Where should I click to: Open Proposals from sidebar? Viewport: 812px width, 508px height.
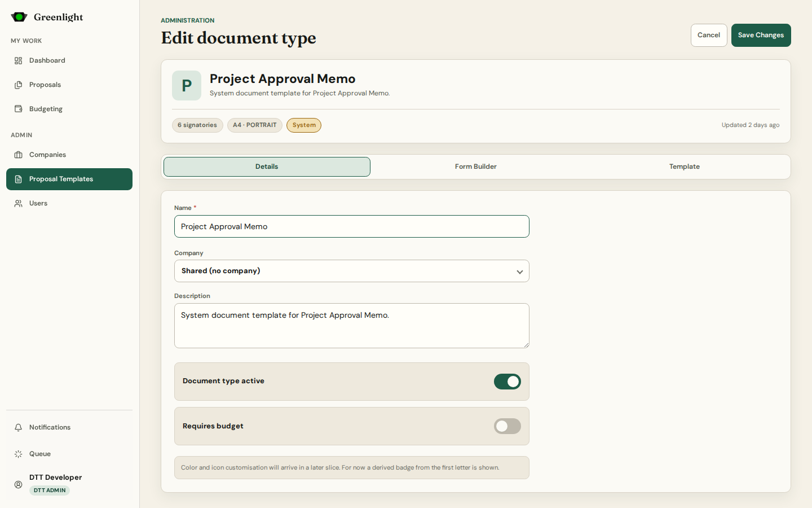[x=69, y=85]
